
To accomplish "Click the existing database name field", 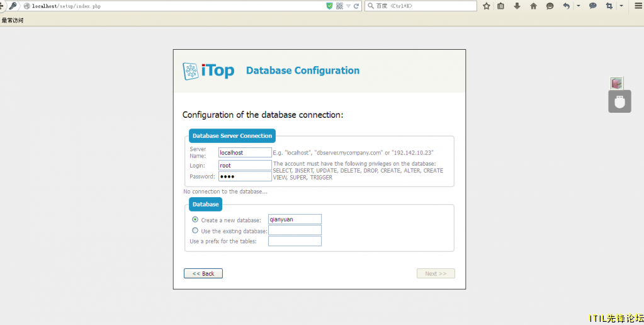I will (295, 230).
